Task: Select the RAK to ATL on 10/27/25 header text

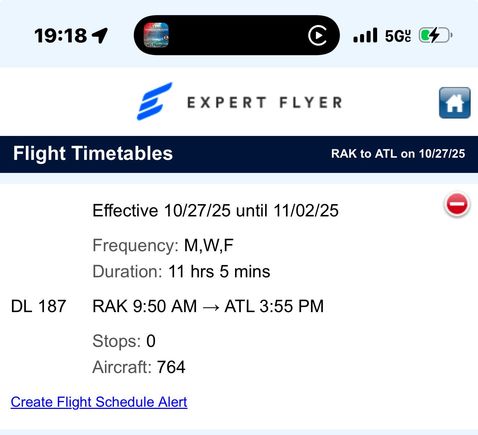Action: (398, 154)
